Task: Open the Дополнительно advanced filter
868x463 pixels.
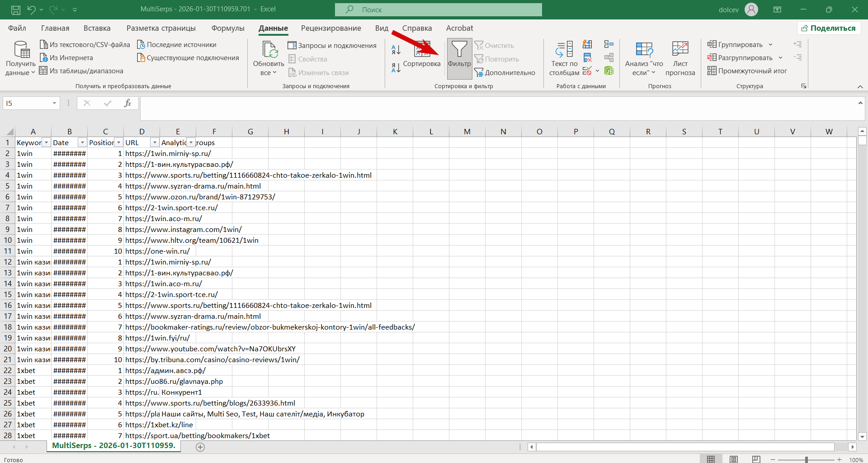Action: (505, 72)
